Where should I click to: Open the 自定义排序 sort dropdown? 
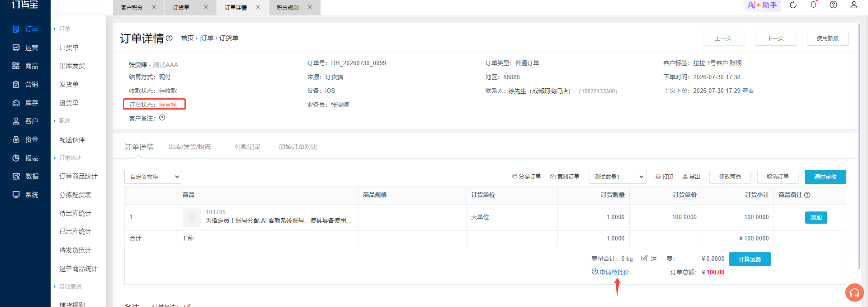(x=153, y=177)
